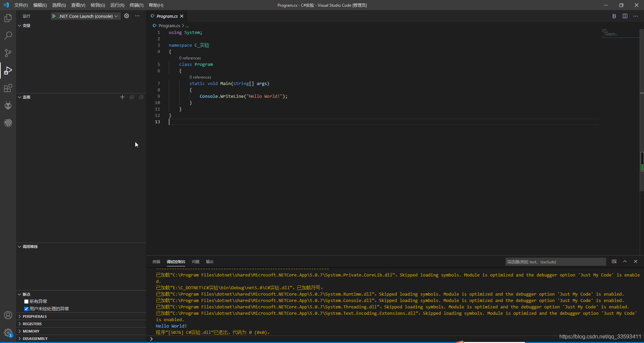The image size is (644, 343).
Task: Open the Run and Debug view
Action: pyautogui.click(x=8, y=71)
